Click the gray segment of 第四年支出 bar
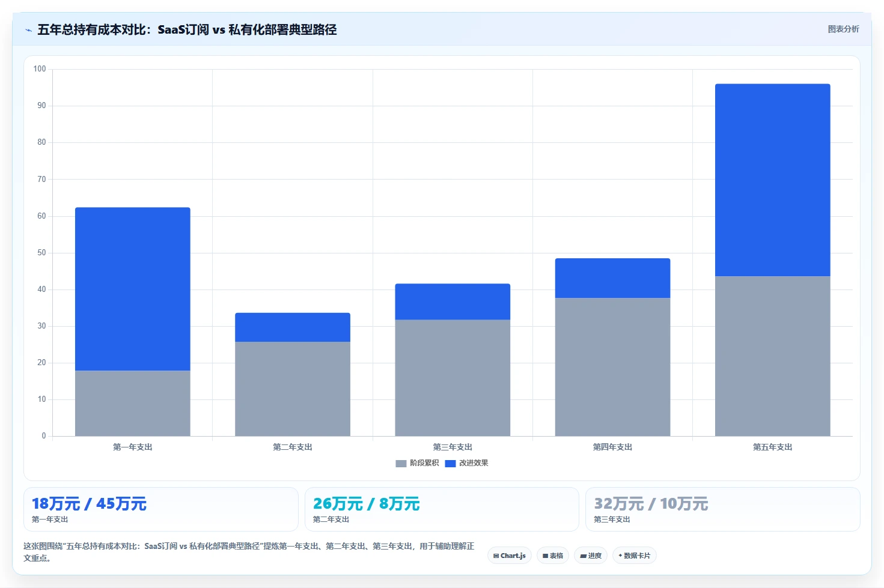The height and width of the screenshot is (588, 884). [x=612, y=367]
